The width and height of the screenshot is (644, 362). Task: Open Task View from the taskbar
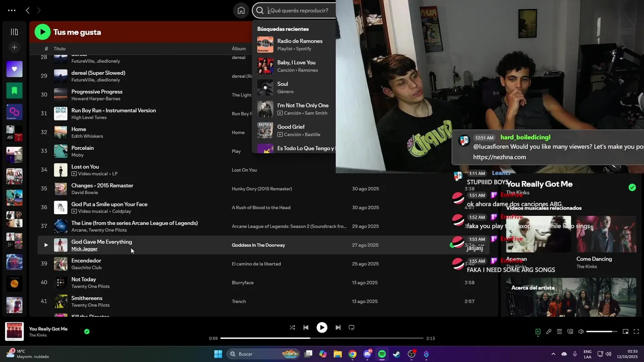(308, 354)
